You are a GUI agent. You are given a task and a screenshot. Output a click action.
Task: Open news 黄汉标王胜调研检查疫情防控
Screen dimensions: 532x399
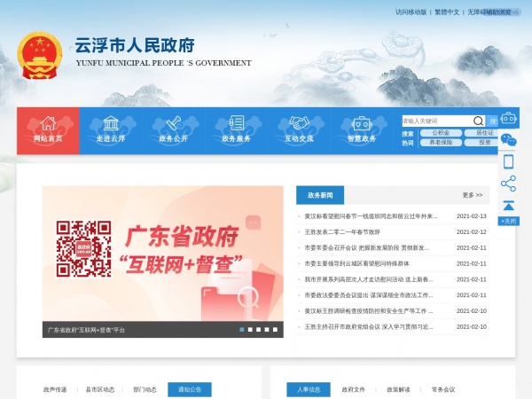[369, 311]
